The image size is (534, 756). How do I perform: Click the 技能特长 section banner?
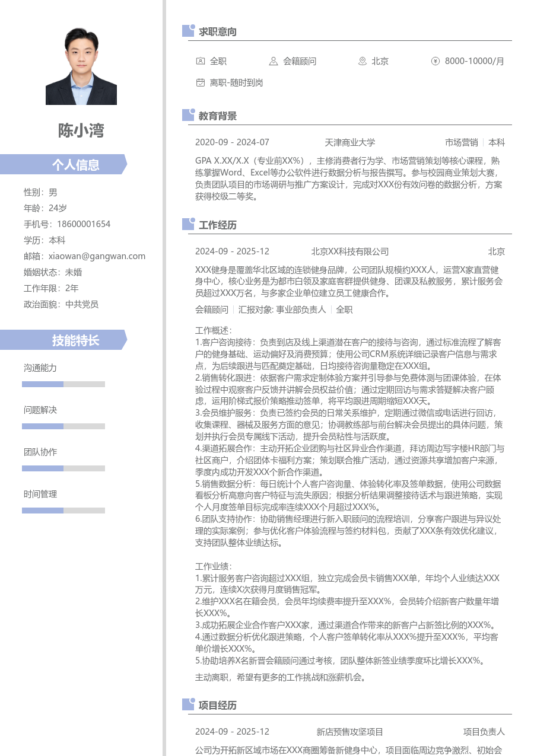(x=63, y=340)
